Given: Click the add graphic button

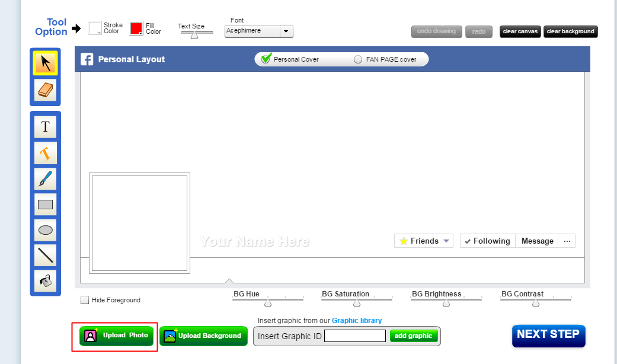Looking at the screenshot, I should point(414,336).
